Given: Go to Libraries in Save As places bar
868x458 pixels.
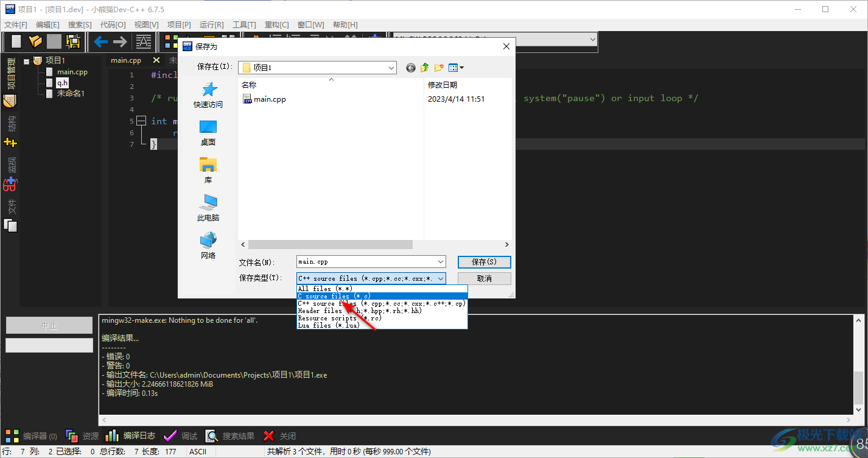Looking at the screenshot, I should [x=208, y=171].
